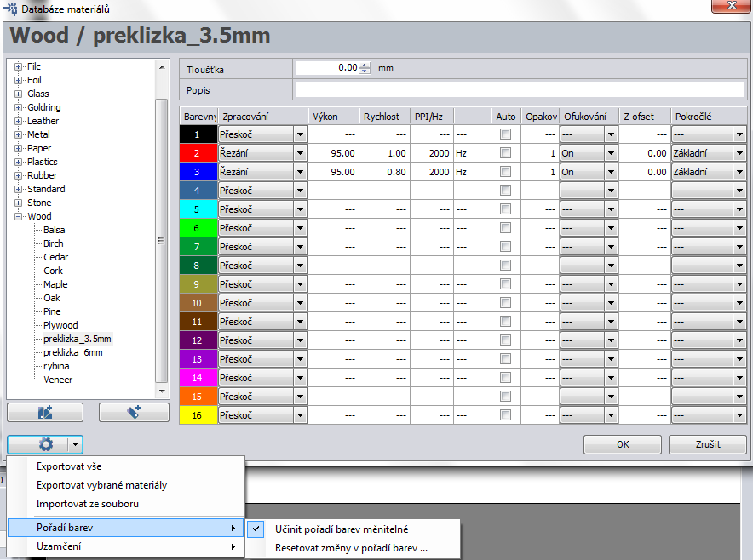Select the red color 2 swatch
This screenshot has height=560, width=753.
198,153
